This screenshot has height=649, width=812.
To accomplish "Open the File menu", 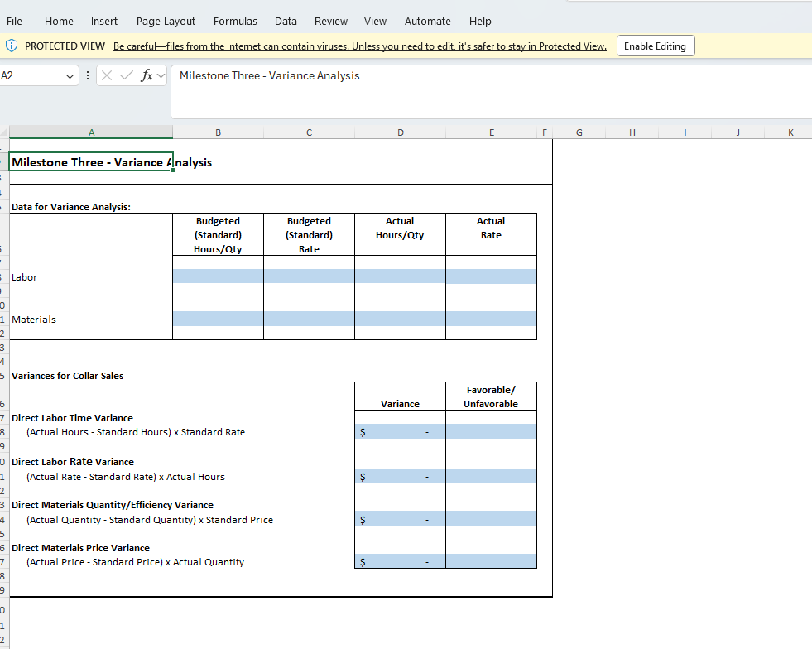I will coord(14,21).
